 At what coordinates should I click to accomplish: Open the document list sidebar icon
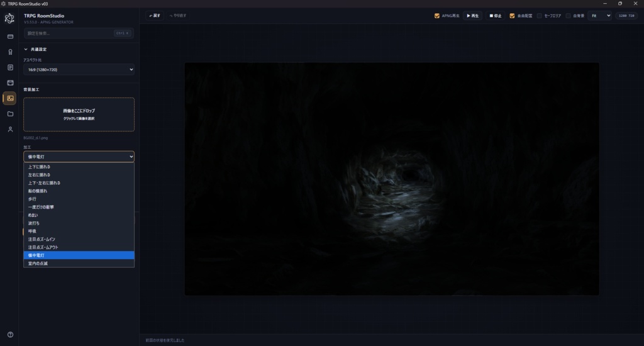10,67
